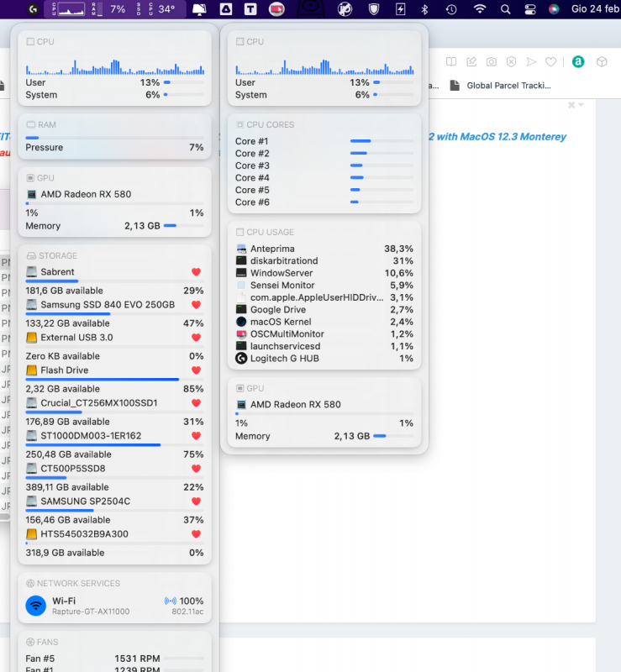Open Control Center in menu bar
The height and width of the screenshot is (672, 621).
530,9
